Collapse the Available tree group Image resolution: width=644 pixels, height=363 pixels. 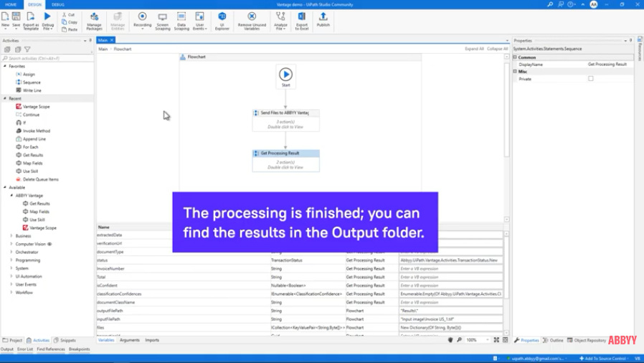(x=5, y=187)
